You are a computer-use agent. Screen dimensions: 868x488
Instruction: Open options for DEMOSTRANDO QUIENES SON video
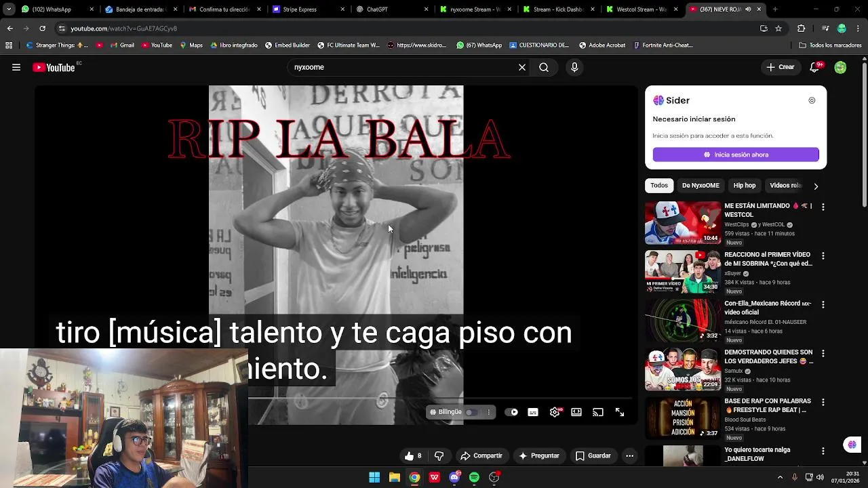point(823,353)
